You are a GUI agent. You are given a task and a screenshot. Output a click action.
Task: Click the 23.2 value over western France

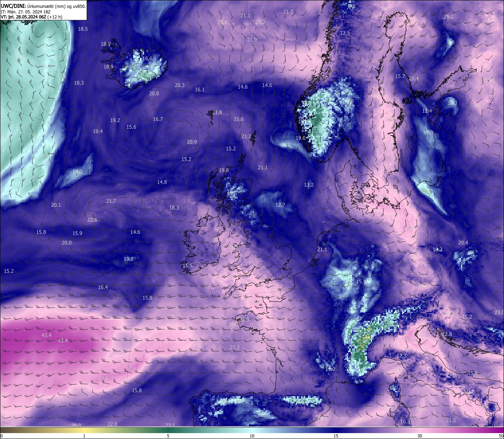(235, 347)
